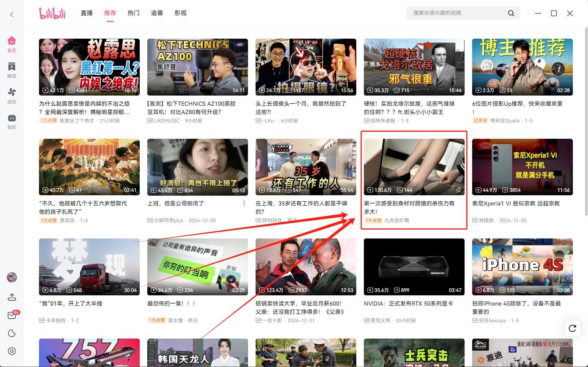Click the vertical scrollbar on right edge

pyautogui.click(x=586, y=121)
